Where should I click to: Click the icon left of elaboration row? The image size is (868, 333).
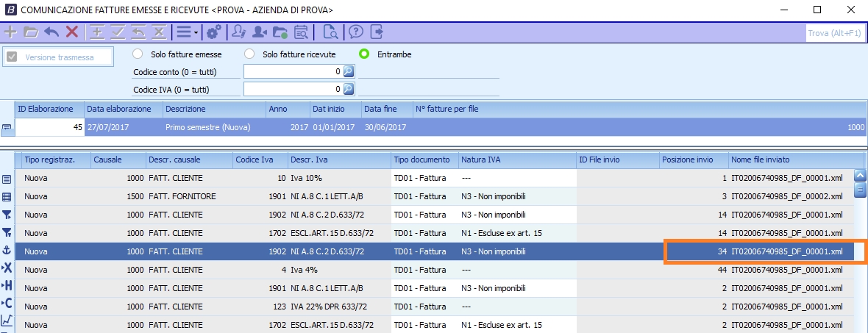pos(7,128)
